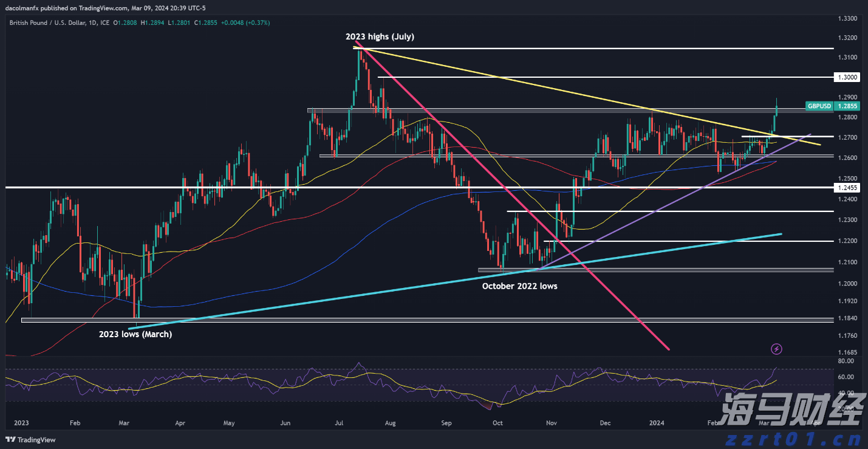Select the "2023 lows (March)" annotation
The width and height of the screenshot is (868, 449).
[135, 334]
